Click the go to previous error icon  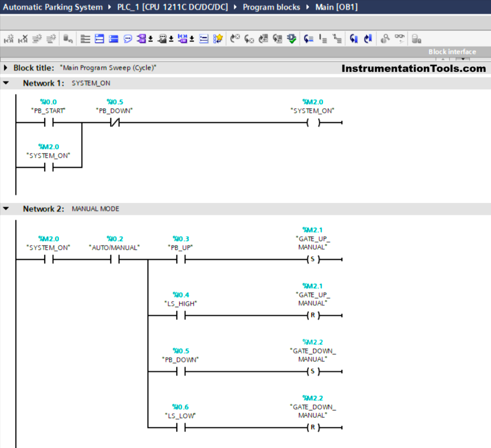[249, 39]
